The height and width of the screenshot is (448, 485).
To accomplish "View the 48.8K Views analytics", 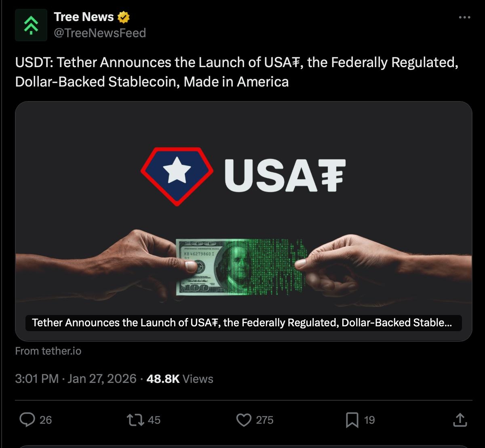I will [180, 379].
